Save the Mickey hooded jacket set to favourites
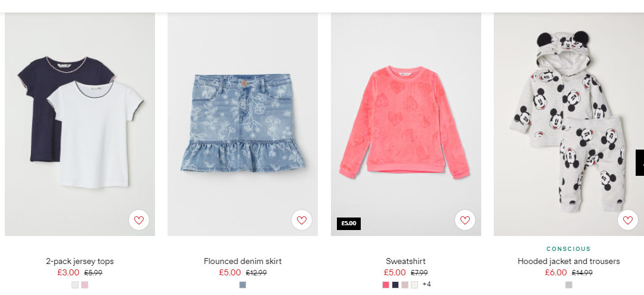The width and height of the screenshot is (644, 295). [627, 220]
